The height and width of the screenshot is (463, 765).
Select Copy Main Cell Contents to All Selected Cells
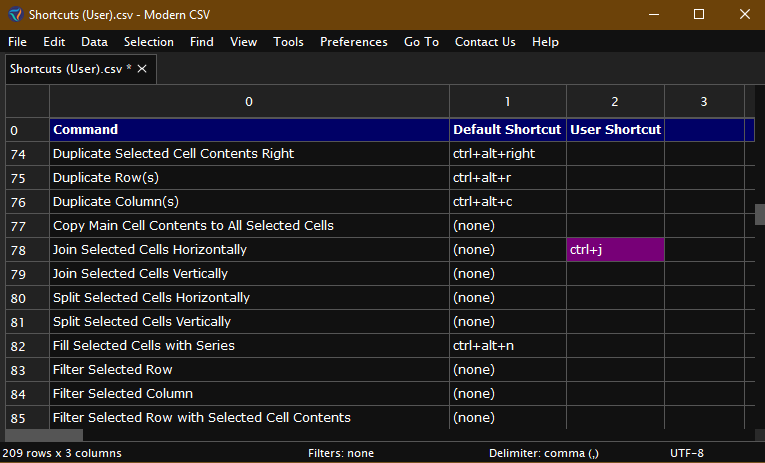(x=249, y=225)
